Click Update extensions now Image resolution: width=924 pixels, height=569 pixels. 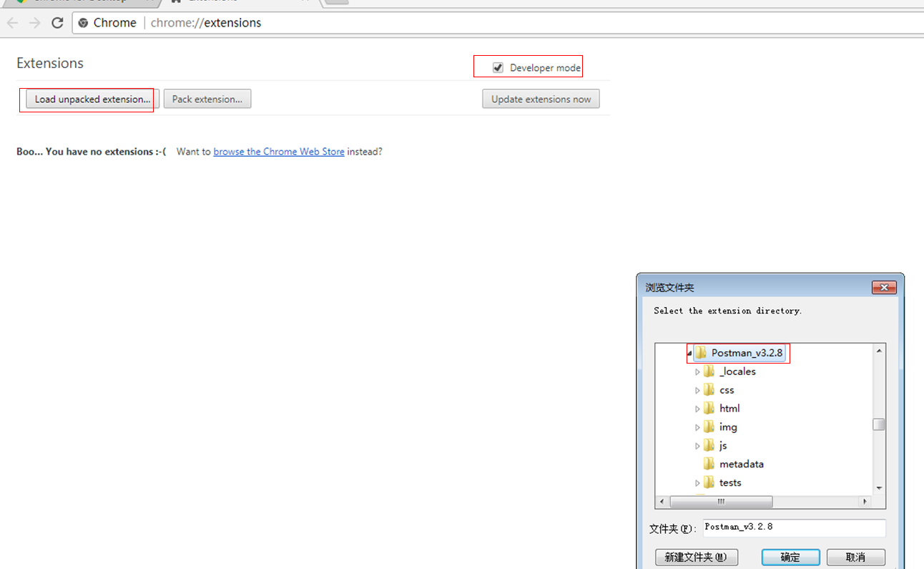[541, 99]
